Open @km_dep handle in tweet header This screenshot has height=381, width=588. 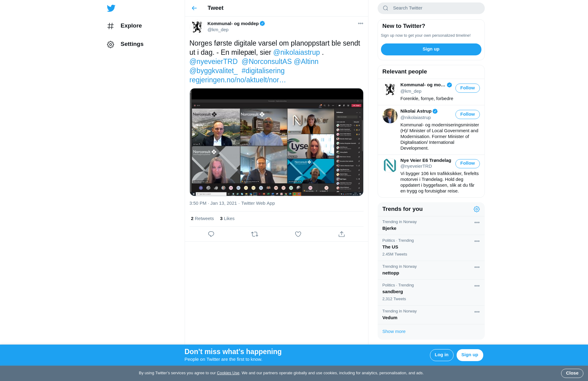(x=218, y=30)
